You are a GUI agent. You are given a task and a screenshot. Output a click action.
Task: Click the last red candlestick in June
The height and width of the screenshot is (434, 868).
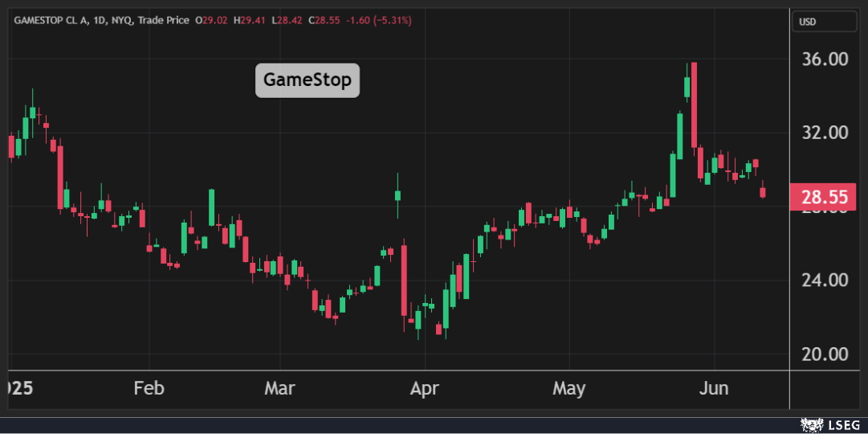[x=762, y=192]
